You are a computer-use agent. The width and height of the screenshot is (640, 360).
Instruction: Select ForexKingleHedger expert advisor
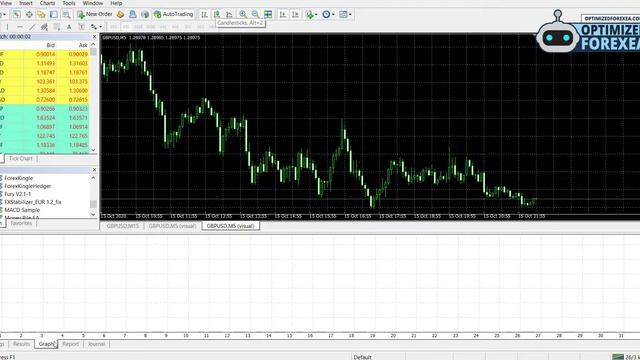pos(28,186)
